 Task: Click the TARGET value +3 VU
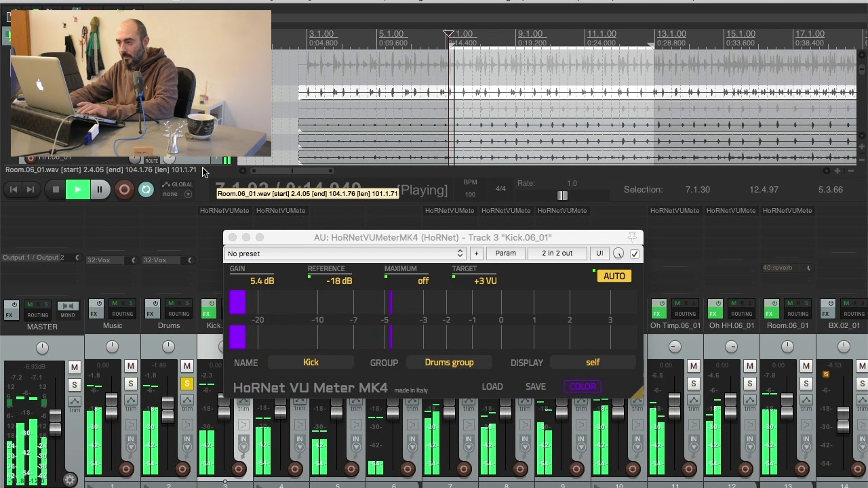pyautogui.click(x=486, y=281)
